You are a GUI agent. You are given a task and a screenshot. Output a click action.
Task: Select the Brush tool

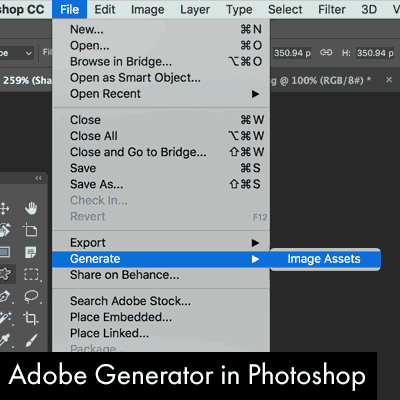pos(31,340)
